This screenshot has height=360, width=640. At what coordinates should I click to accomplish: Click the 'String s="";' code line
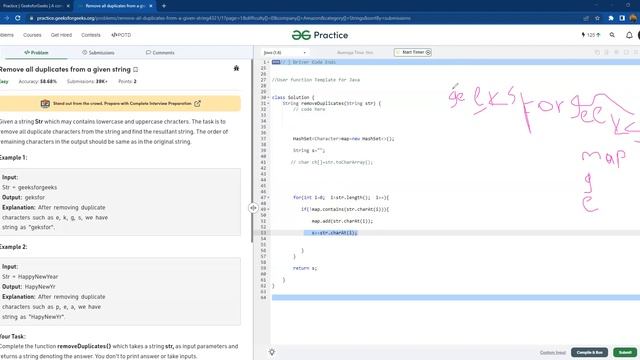click(309, 151)
